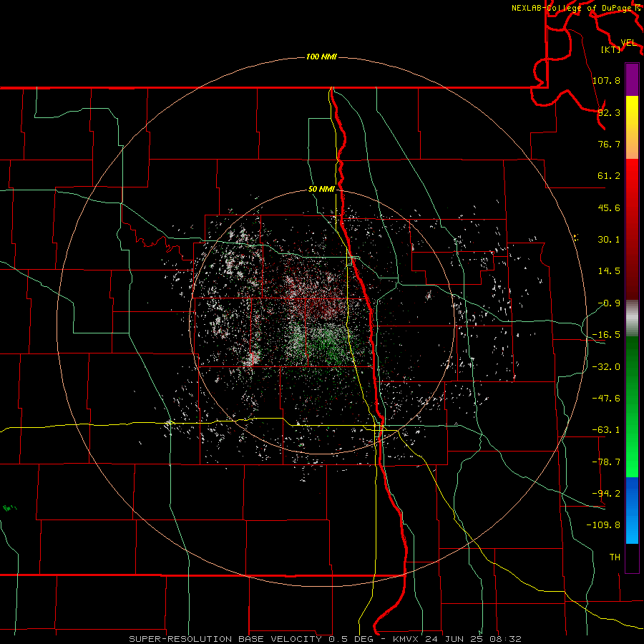Pick the gray near-zero segment of color bar

point(632,318)
